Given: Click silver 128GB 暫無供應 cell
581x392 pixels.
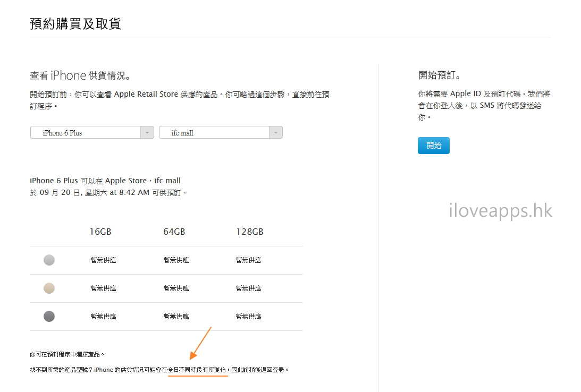Looking at the screenshot, I should point(249,260).
